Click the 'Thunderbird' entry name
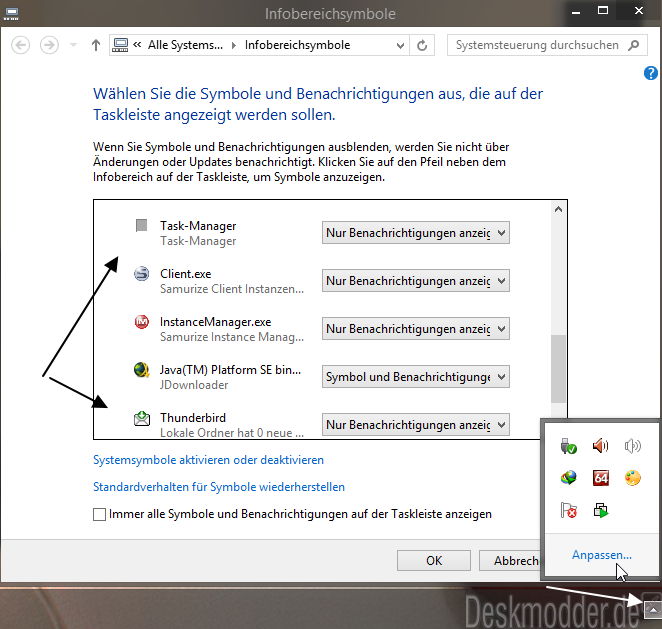Screen dimensions: 662x629 (x=193, y=418)
